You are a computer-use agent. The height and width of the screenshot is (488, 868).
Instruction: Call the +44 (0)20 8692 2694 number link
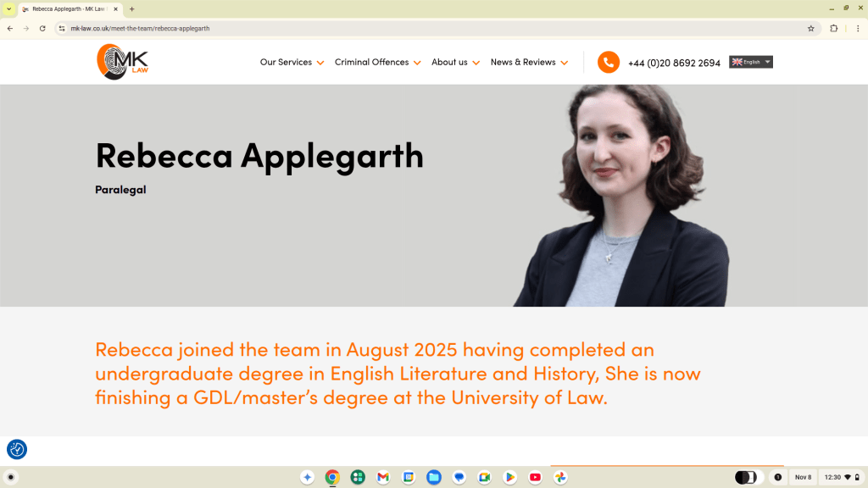click(x=674, y=63)
